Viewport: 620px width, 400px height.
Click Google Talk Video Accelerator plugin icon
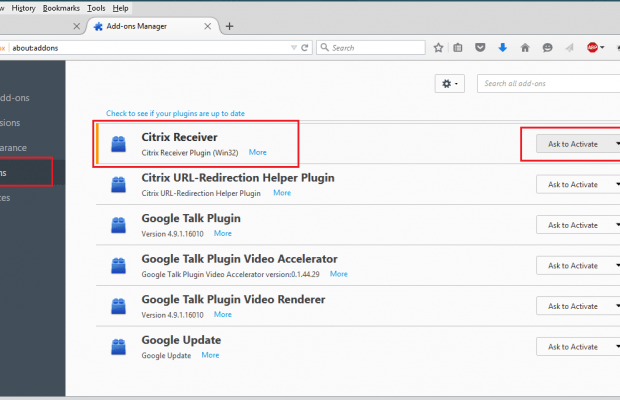[118, 266]
